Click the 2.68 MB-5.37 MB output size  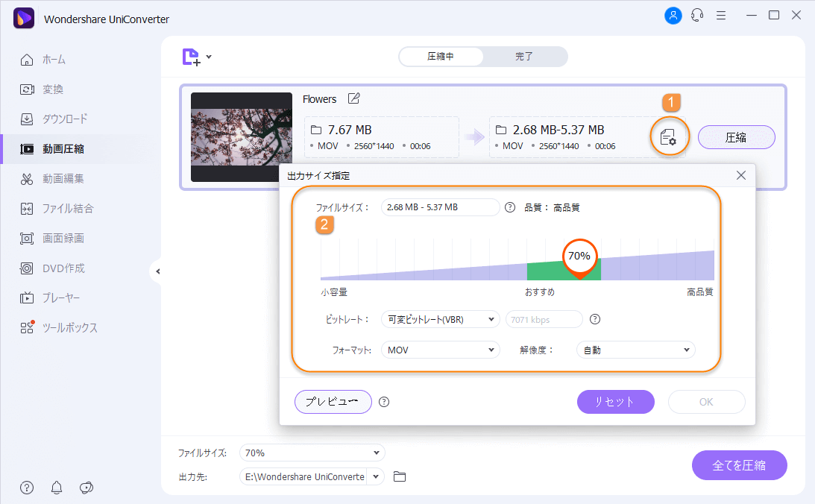click(558, 130)
